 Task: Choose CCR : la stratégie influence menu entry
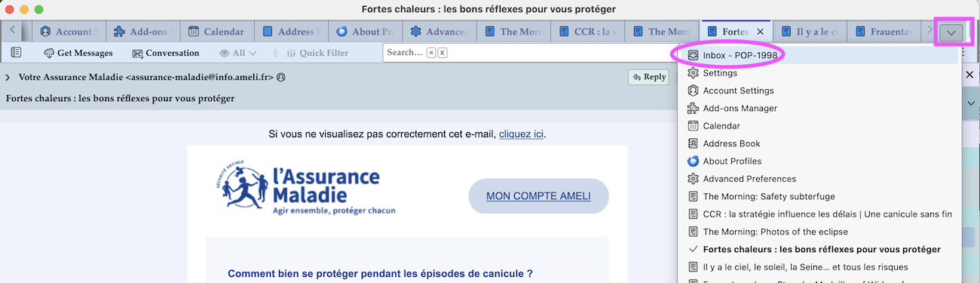(819, 214)
